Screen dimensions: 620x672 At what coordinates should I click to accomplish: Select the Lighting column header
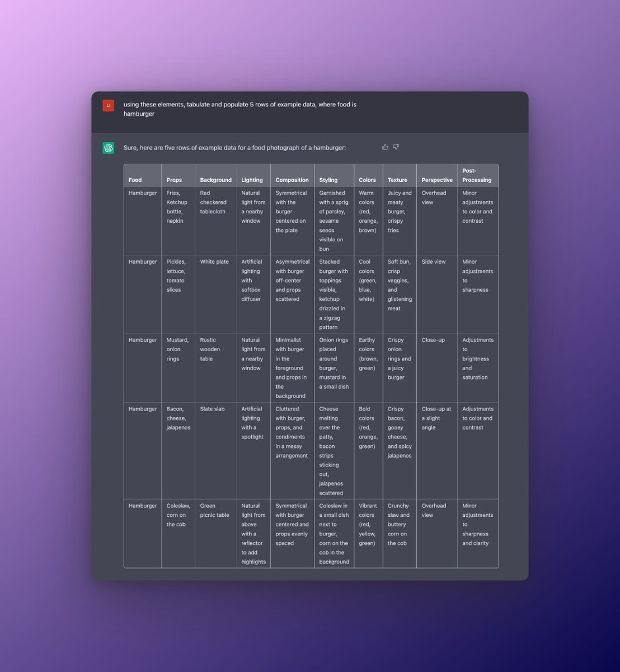252,180
